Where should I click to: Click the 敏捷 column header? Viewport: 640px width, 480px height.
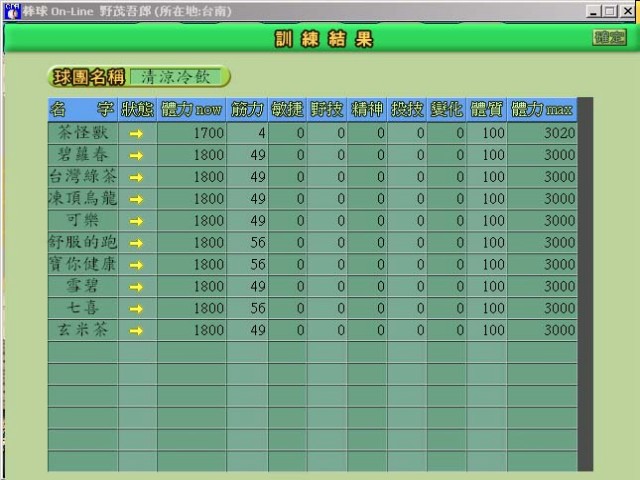point(287,109)
